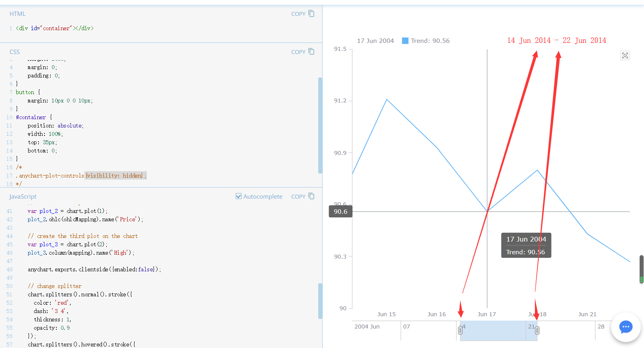Click the Autocomplete checkmark icon

[238, 196]
